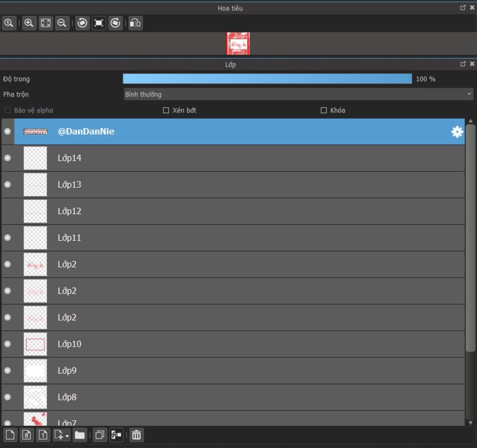Click the Lớp8 layer thumbnail
This screenshot has width=477, height=448.
click(35, 397)
